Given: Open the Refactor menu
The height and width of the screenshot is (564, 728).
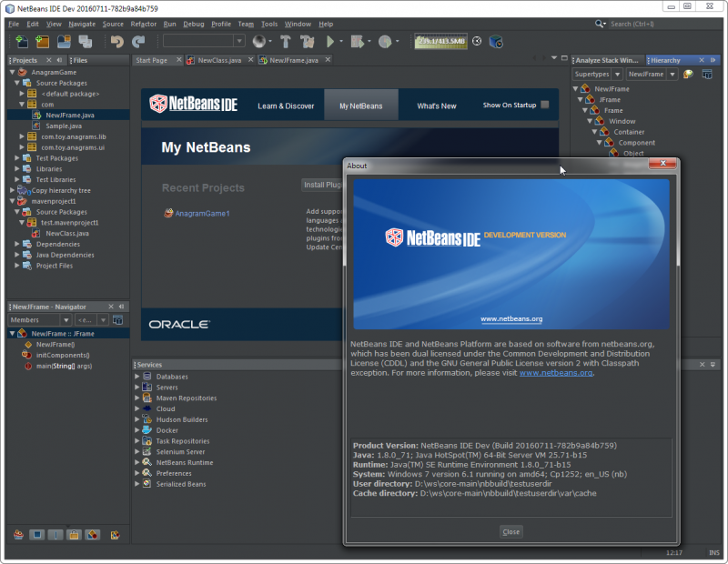Looking at the screenshot, I should [143, 24].
